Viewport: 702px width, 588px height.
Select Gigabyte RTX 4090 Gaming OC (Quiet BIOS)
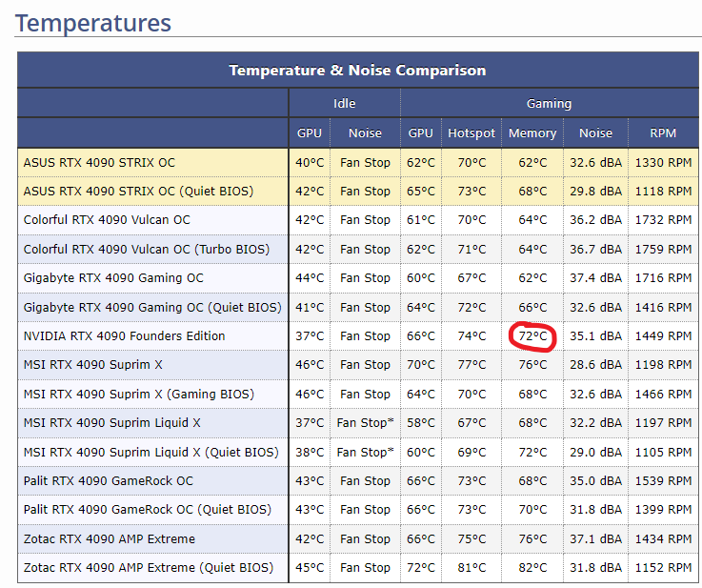coord(152,307)
